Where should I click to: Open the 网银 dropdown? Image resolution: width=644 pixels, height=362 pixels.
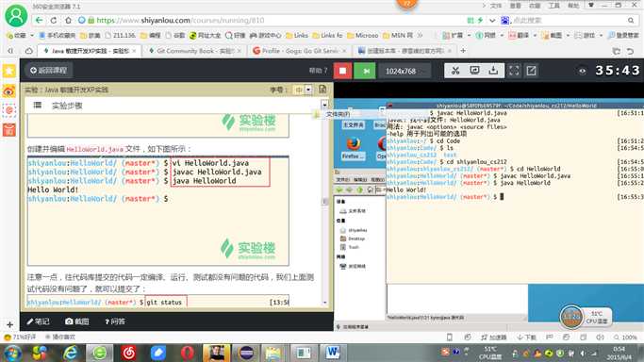pyautogui.click(x=502, y=35)
